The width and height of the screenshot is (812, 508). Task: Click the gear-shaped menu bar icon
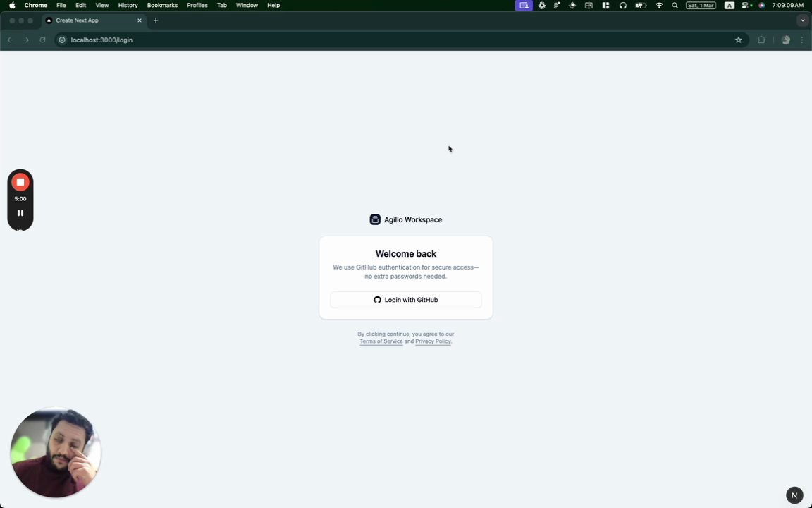tap(541, 5)
